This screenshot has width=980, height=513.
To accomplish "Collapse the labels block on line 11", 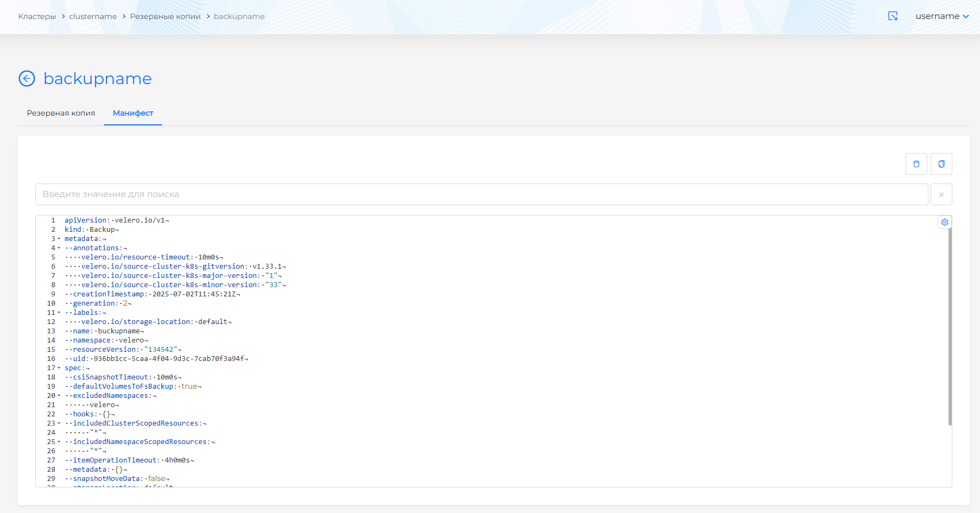I will [x=59, y=312].
